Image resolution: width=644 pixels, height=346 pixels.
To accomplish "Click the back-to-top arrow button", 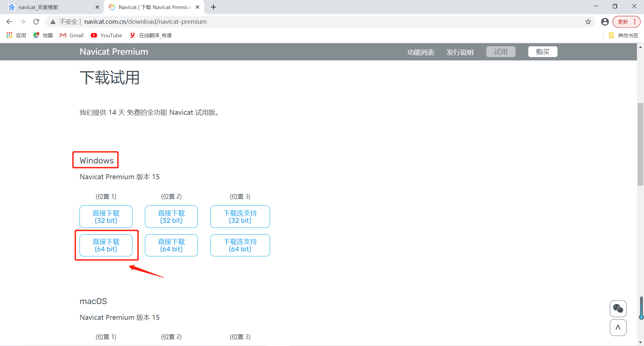I will click(x=618, y=328).
